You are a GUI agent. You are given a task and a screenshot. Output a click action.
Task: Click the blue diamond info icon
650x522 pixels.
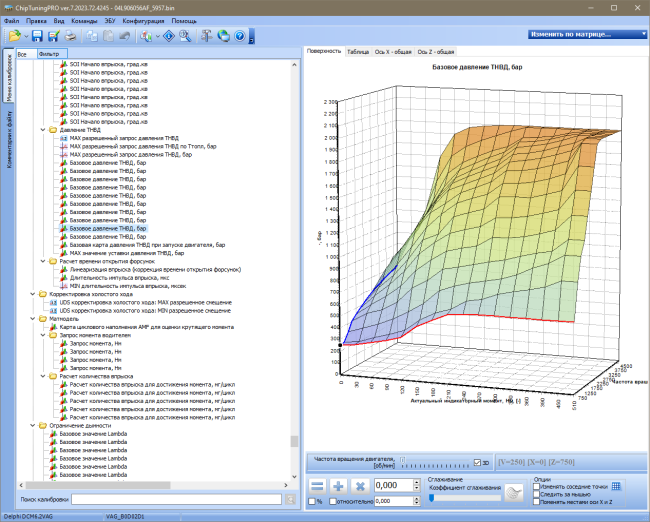[169, 36]
